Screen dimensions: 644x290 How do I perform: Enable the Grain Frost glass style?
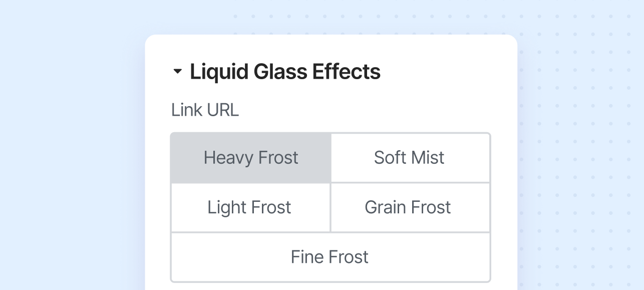pos(408,207)
